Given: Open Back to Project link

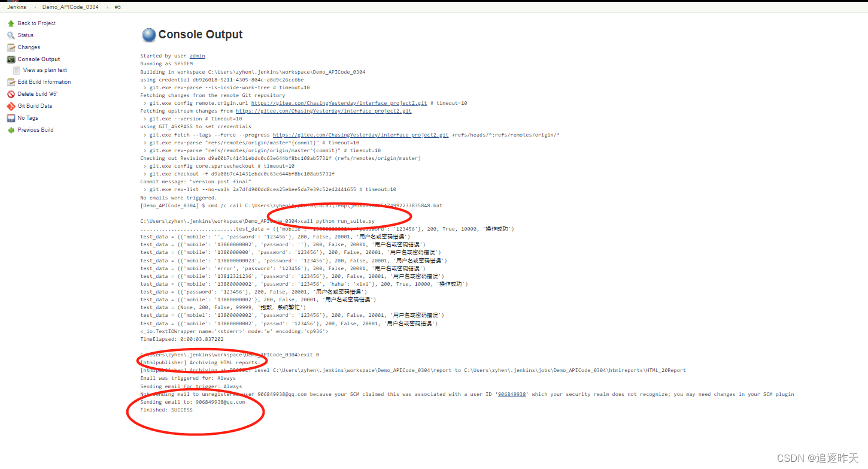Looking at the screenshot, I should [x=37, y=23].
